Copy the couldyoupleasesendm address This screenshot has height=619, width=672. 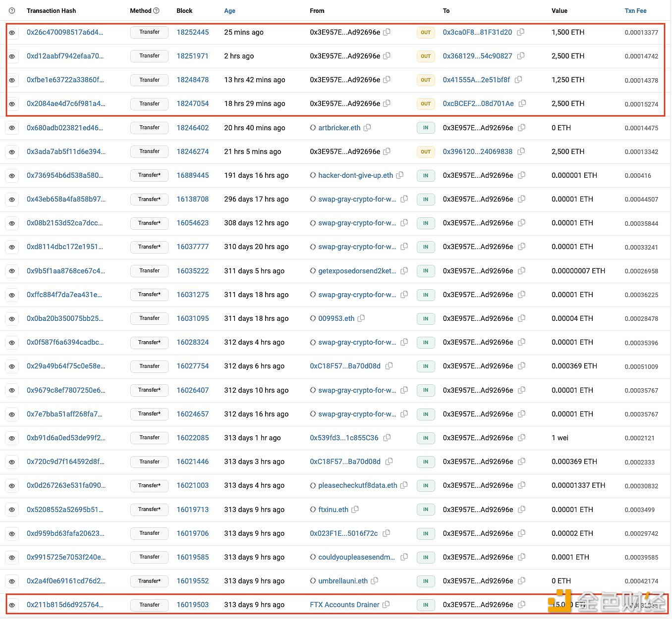click(x=404, y=557)
